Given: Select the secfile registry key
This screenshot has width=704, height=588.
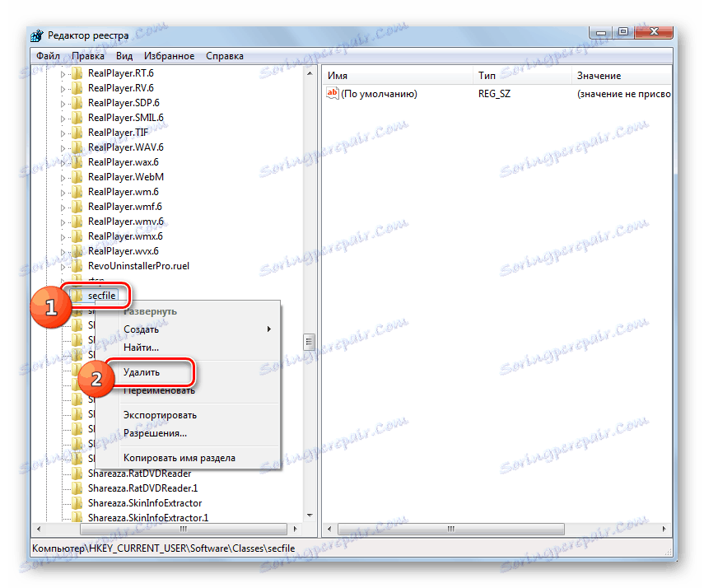Looking at the screenshot, I should click(x=101, y=295).
